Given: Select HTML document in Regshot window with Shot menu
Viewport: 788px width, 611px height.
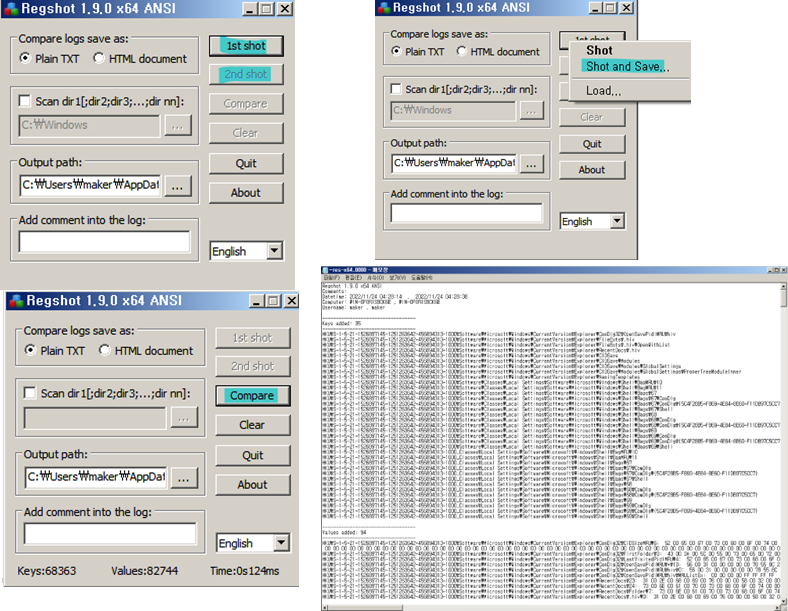Looking at the screenshot, I should (498, 52).
